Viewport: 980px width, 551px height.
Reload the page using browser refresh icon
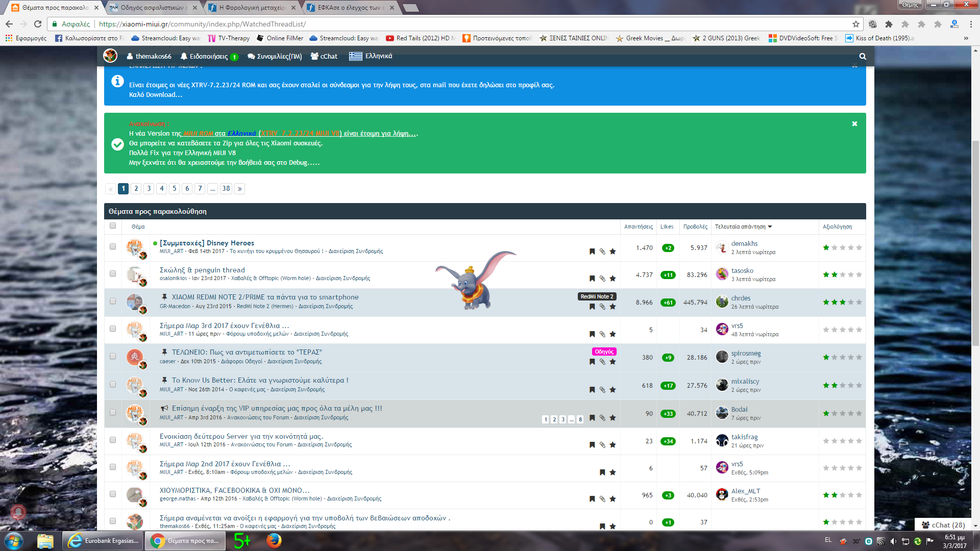(x=38, y=24)
